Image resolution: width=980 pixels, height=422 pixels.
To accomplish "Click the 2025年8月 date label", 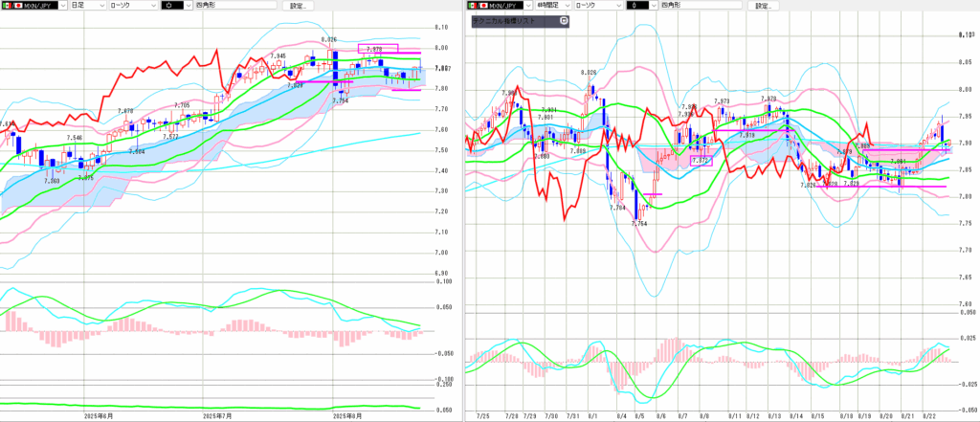I will point(349,415).
